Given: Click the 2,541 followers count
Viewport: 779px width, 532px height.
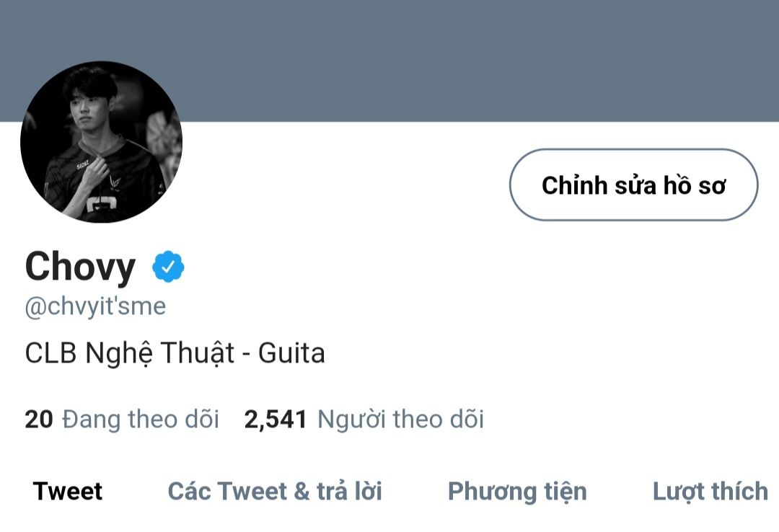Looking at the screenshot, I should (x=276, y=420).
